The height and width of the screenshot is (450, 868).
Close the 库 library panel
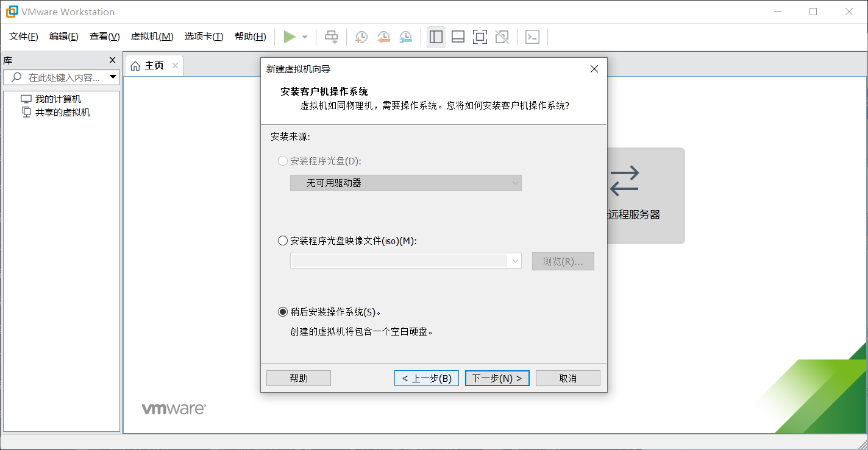pos(112,60)
